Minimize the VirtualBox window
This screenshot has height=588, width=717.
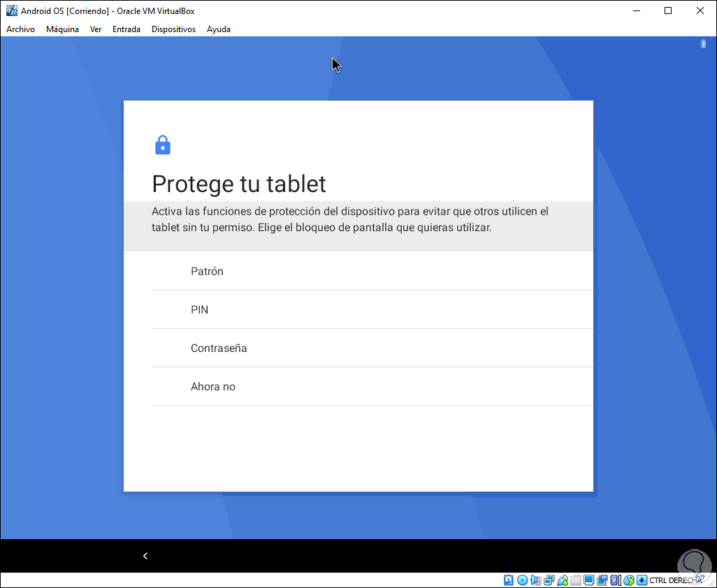tap(636, 10)
